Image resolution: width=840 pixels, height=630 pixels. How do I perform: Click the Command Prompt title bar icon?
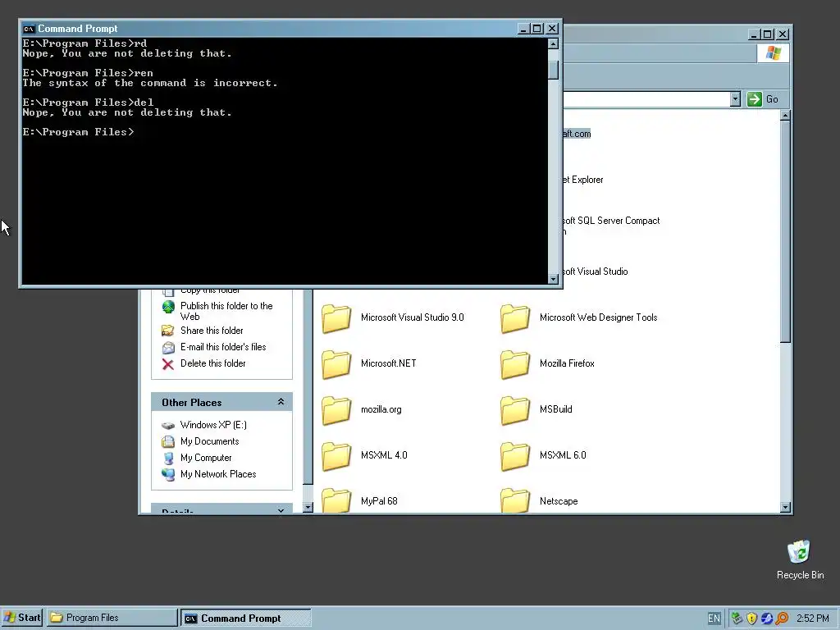(29, 29)
